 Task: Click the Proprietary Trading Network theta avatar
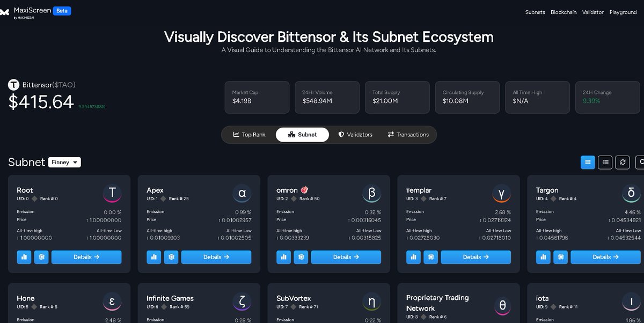click(x=502, y=306)
